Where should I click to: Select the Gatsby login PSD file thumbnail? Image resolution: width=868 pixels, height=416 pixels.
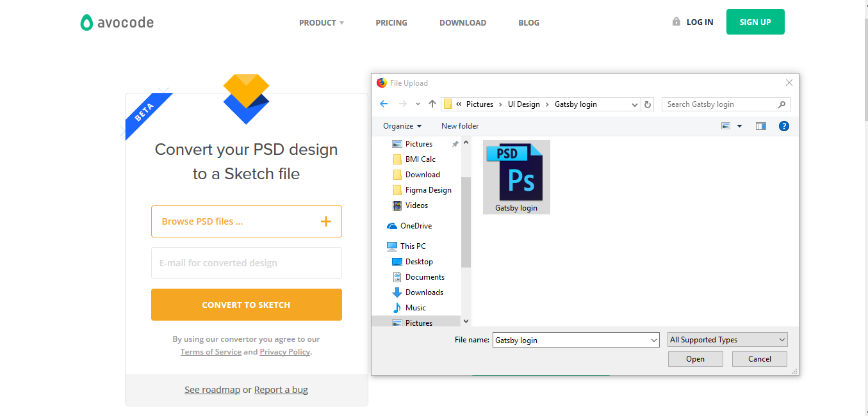point(516,177)
